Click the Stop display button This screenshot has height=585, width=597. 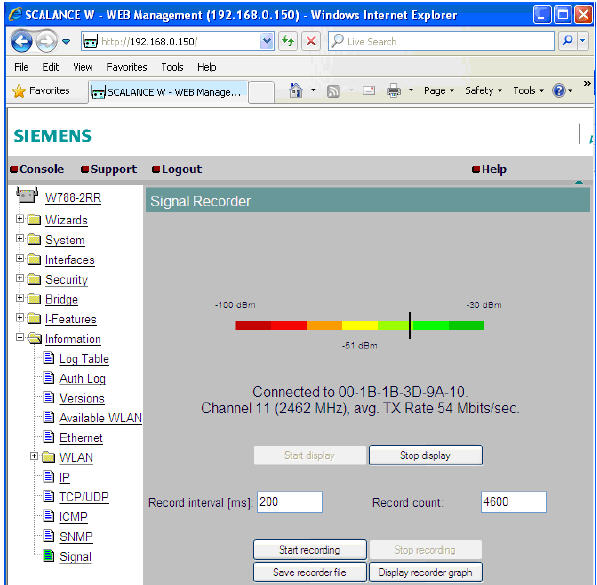(x=426, y=455)
